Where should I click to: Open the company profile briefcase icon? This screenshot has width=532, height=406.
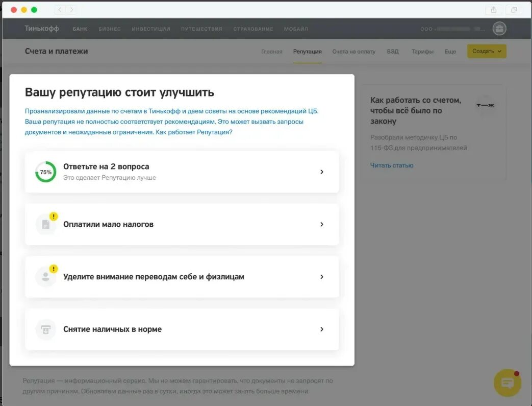tap(499, 29)
